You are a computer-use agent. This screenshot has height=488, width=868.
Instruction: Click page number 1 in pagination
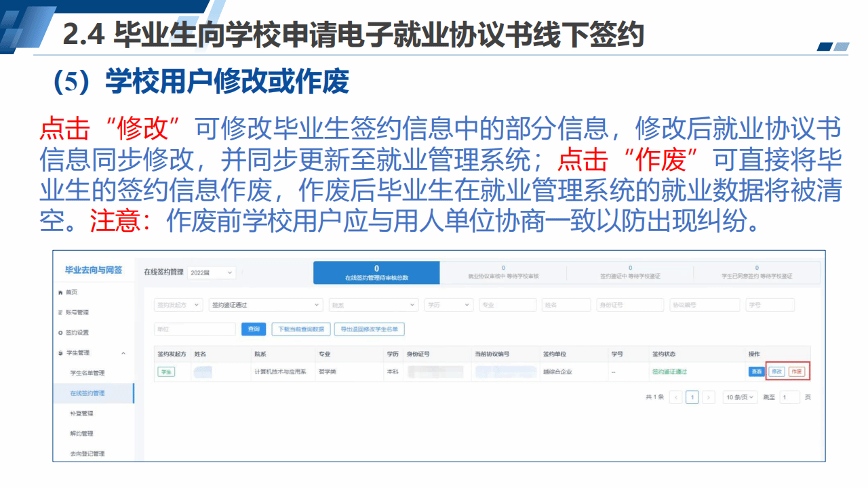(692, 397)
